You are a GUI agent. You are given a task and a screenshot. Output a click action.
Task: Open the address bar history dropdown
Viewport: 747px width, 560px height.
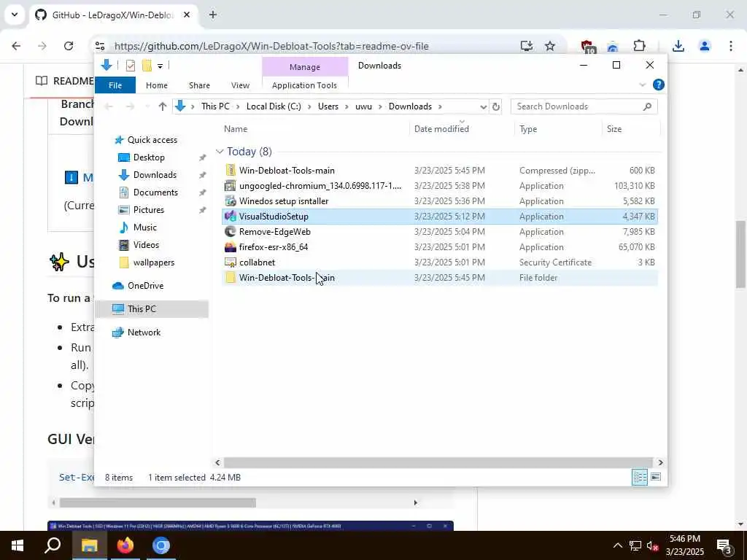[483, 106]
